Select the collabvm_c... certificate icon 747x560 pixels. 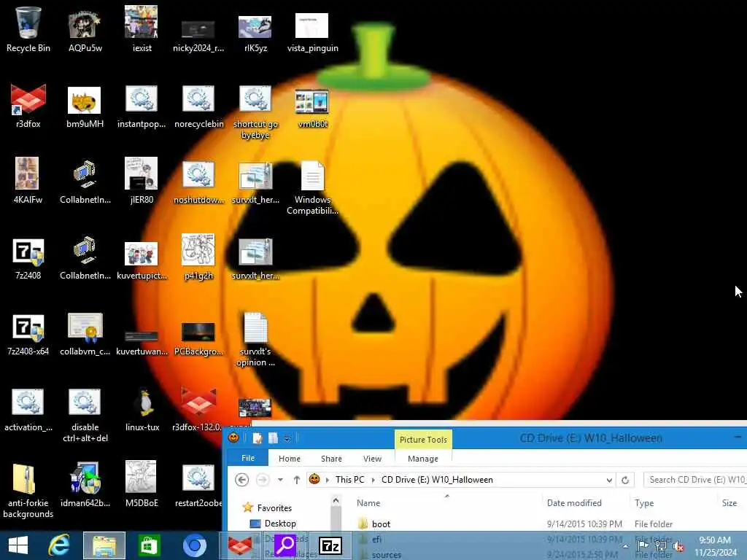coord(85,333)
